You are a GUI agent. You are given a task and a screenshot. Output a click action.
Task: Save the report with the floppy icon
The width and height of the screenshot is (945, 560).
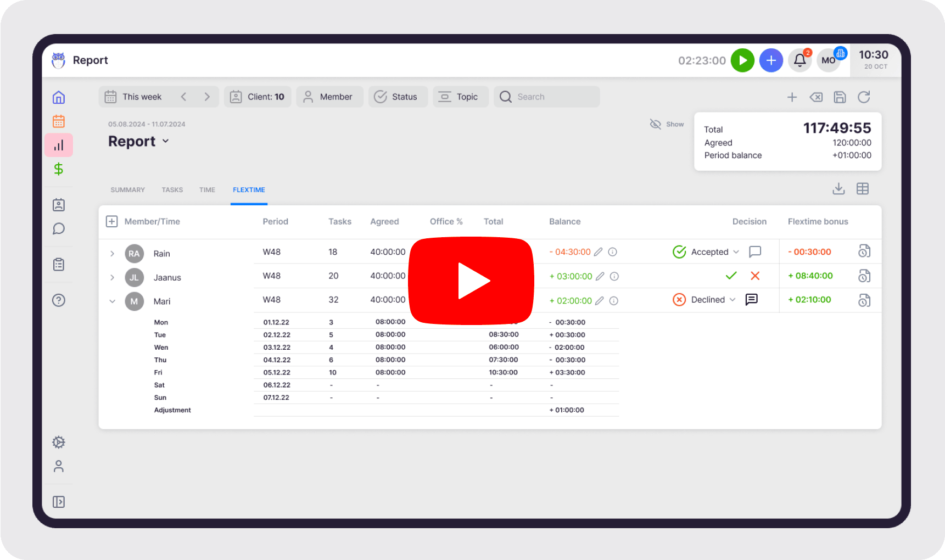840,97
